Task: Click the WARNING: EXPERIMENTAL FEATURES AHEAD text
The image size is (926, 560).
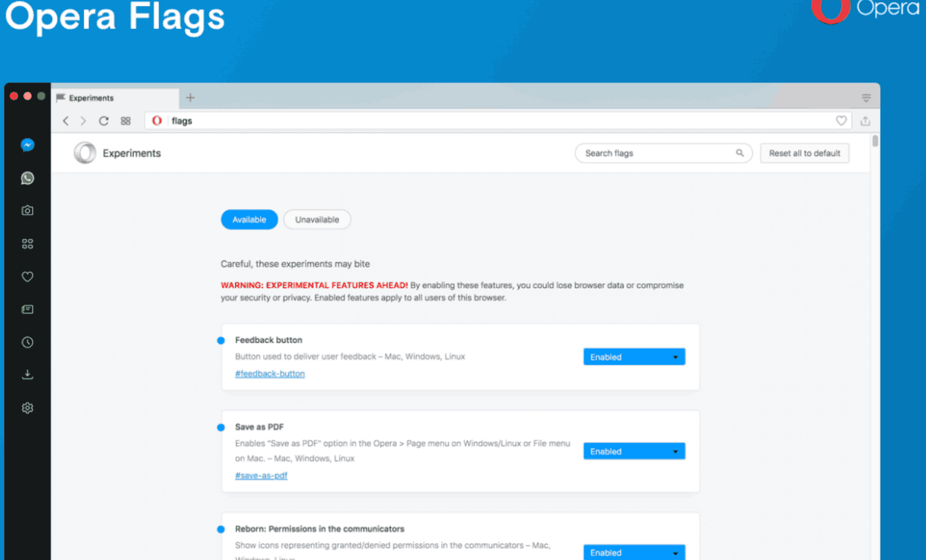Action: tap(314, 286)
